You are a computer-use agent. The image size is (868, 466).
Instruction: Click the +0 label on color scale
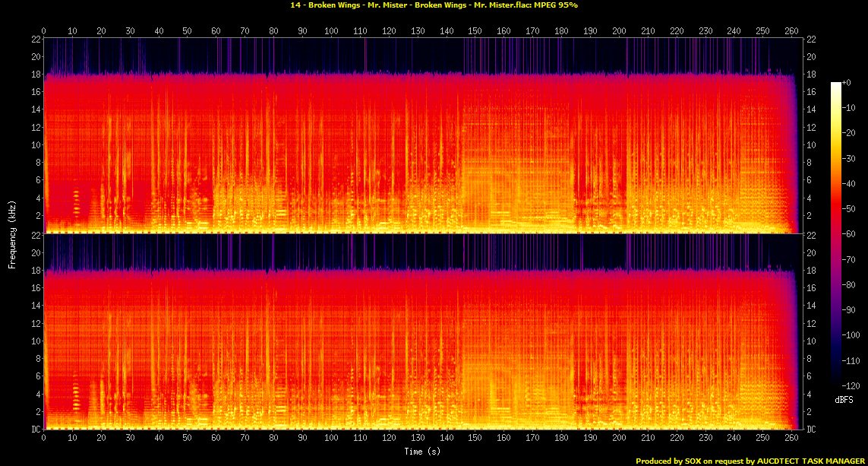[849, 82]
